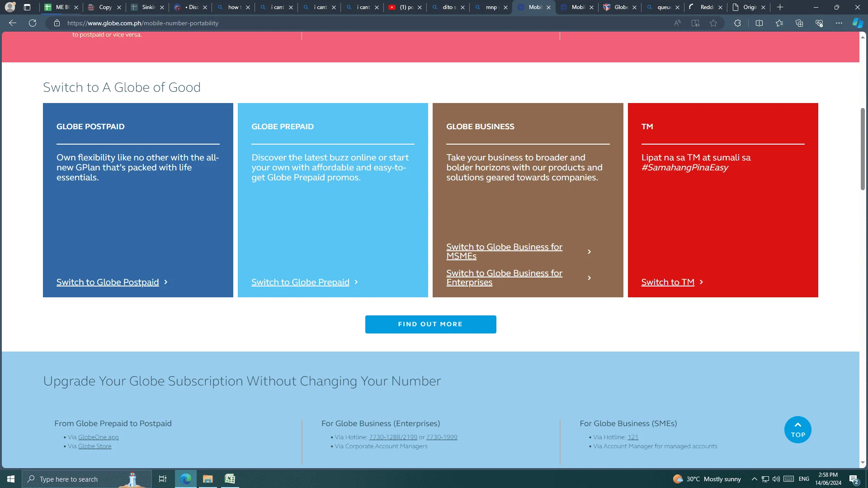This screenshot has height=488, width=868.
Task: Open network status in system tray
Action: (x=765, y=479)
